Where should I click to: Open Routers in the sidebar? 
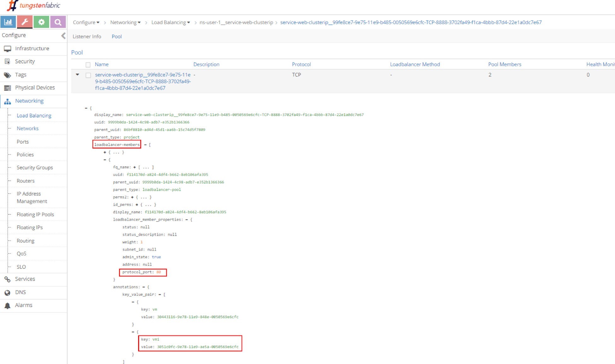pyautogui.click(x=26, y=181)
